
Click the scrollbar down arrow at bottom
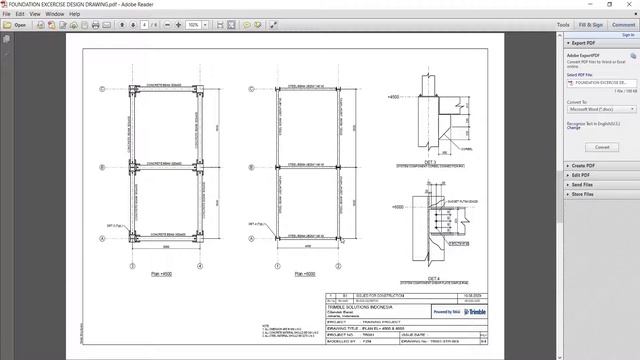pos(560,357)
